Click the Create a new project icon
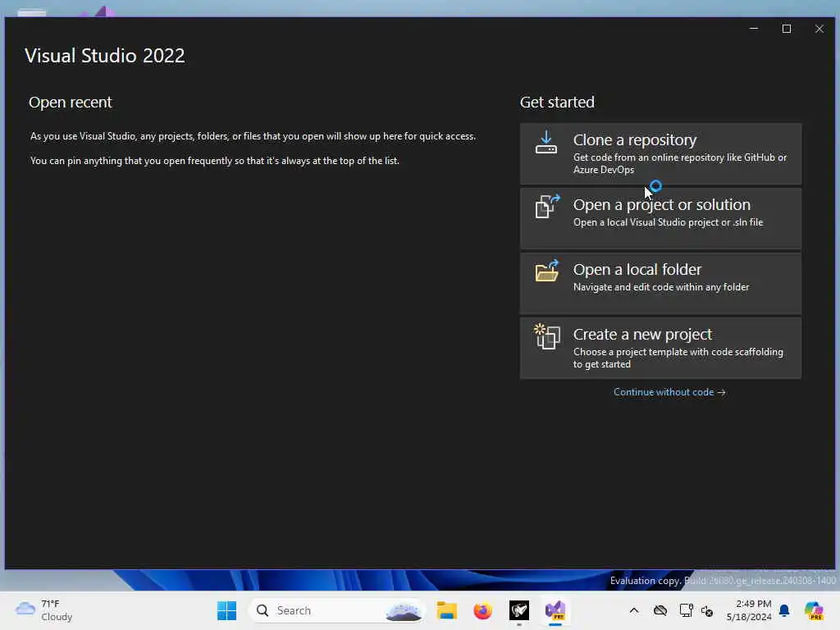This screenshot has height=630, width=840. pos(547,336)
